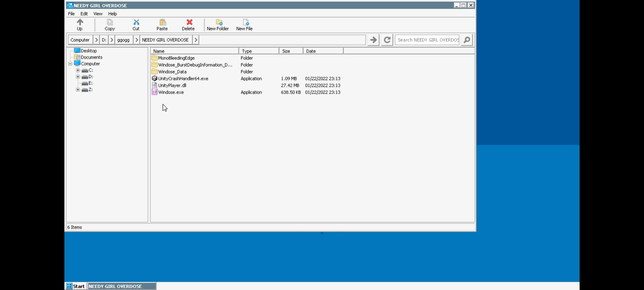Sort by the Size column header

click(x=291, y=51)
